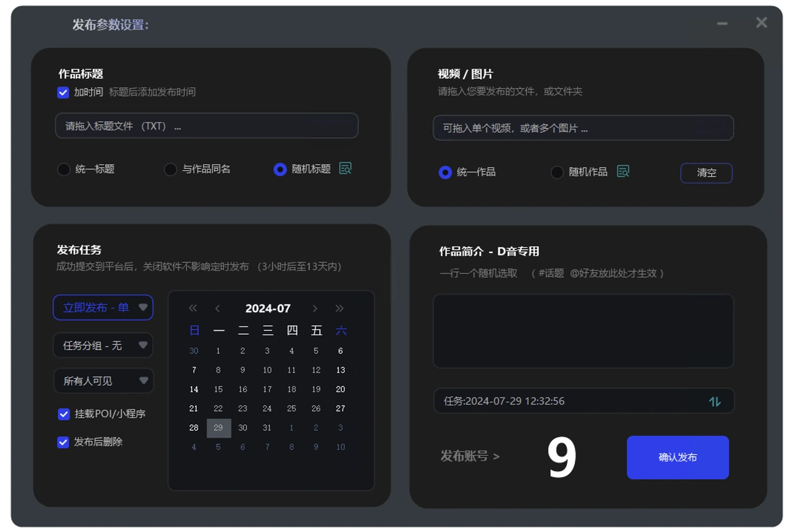787x532 pixels.
Task: Expand the 立即发布 - 单 dropdown
Action: 103,307
